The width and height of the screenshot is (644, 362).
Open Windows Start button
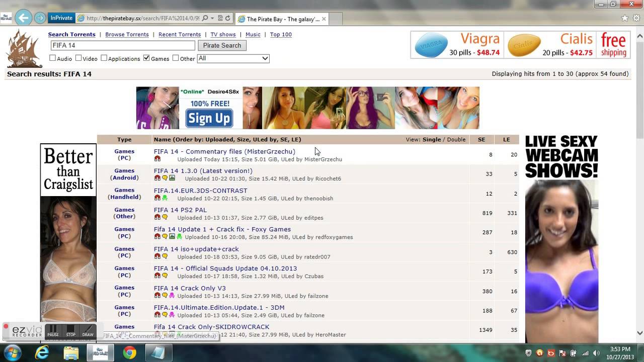tap(12, 352)
